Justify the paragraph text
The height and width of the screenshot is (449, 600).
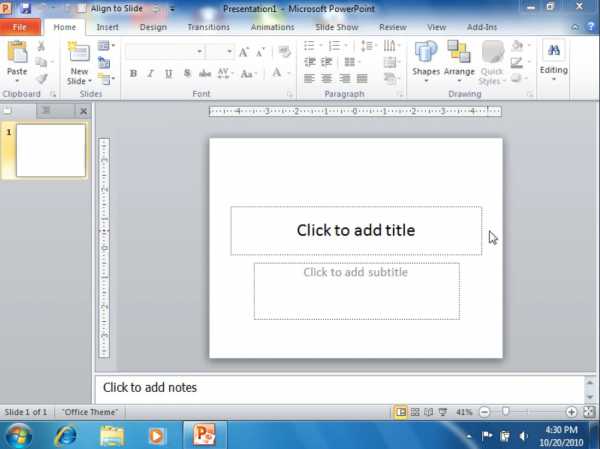point(362,78)
